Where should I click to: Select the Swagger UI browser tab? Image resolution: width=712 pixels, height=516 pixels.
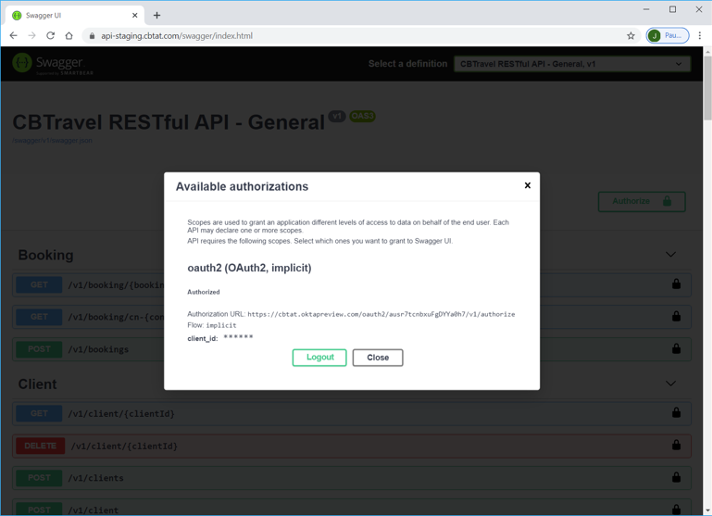point(75,15)
